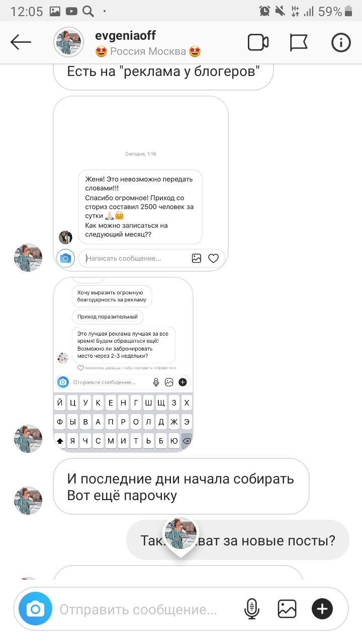Viewport: 362px width, 644px height.
Task: Tap the flag icon in the header
Action: [299, 43]
